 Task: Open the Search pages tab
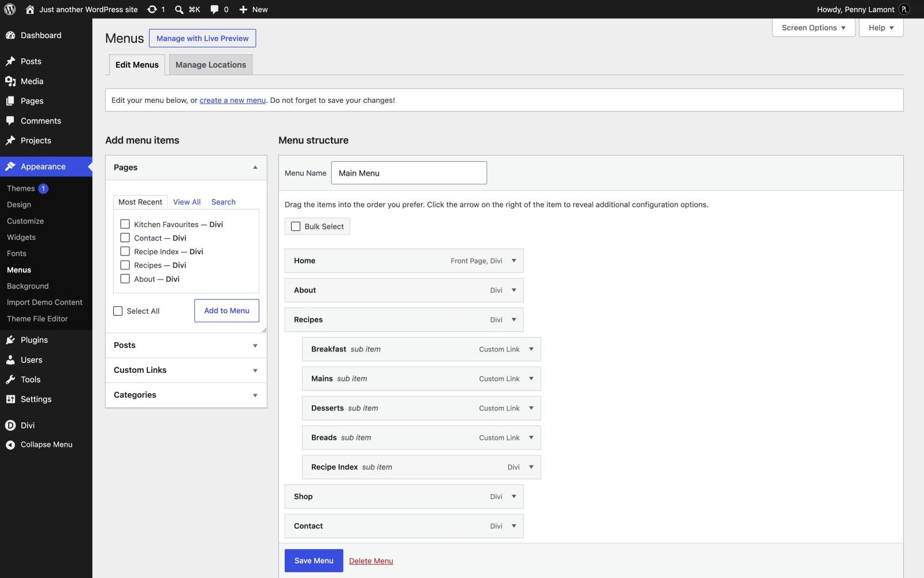coord(223,202)
